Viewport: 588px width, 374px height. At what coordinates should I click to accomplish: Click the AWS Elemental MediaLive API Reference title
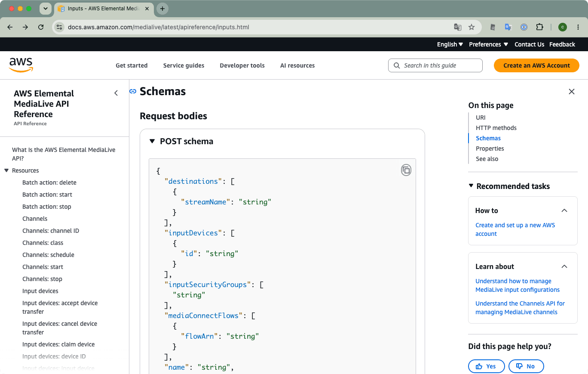(44, 104)
